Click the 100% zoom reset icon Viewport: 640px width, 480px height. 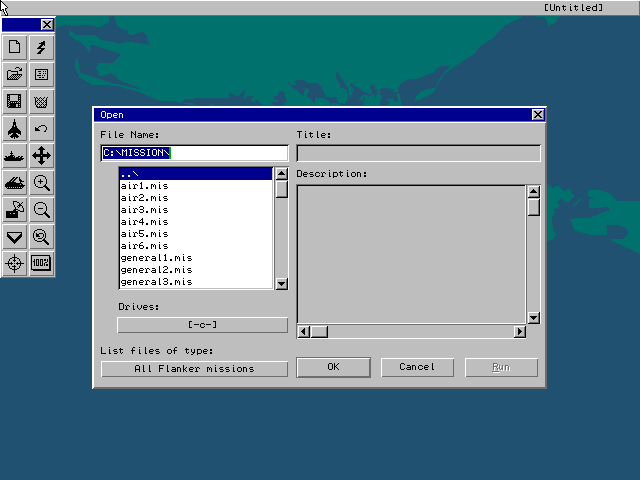click(x=42, y=263)
